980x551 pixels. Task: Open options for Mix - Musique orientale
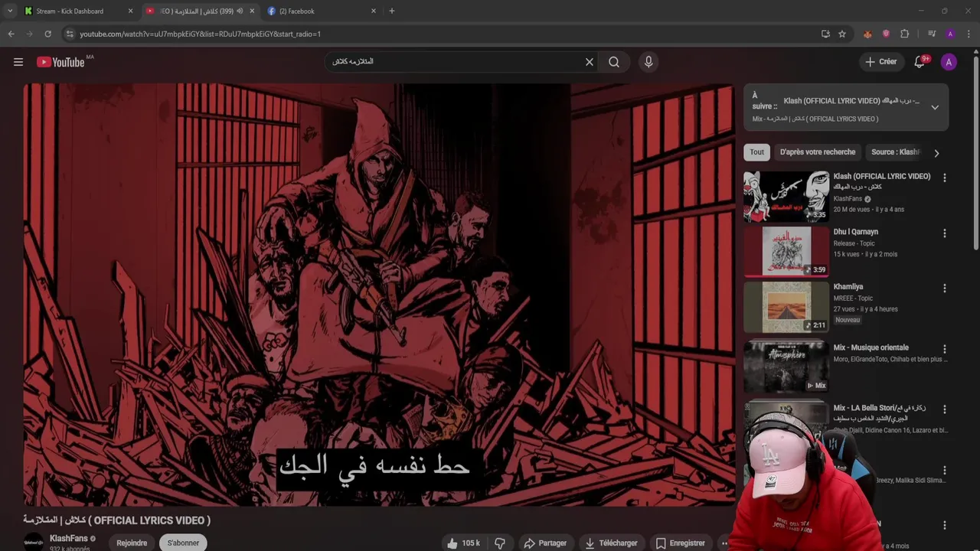(944, 349)
